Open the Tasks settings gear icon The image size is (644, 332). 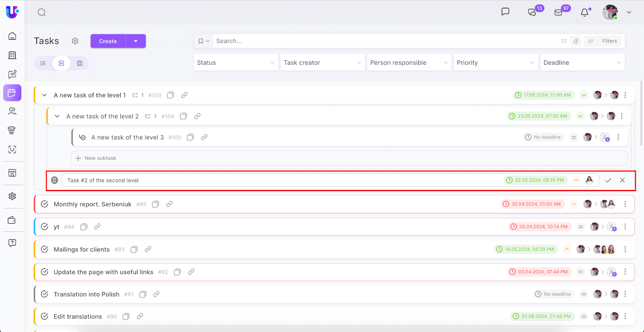pyautogui.click(x=75, y=41)
